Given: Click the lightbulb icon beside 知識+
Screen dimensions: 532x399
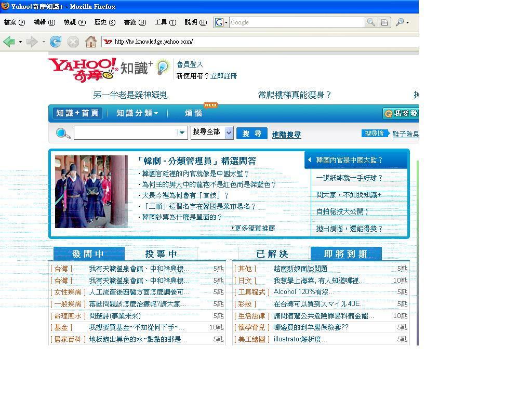Looking at the screenshot, I should point(163,67).
